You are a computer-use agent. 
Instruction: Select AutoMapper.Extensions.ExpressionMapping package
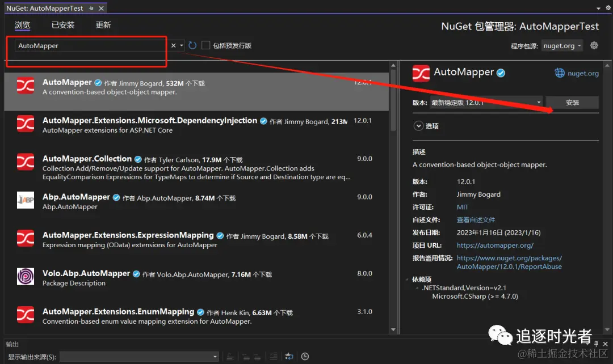pos(196,244)
